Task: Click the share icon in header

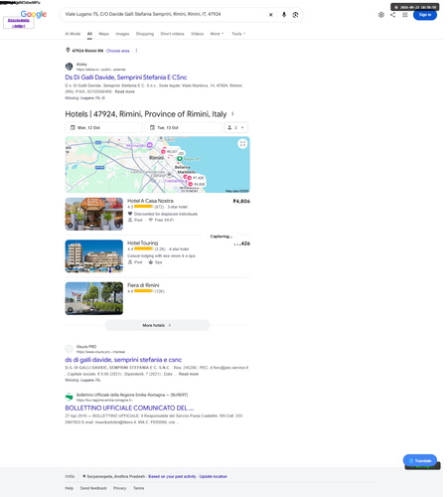Action: pyautogui.click(x=392, y=15)
